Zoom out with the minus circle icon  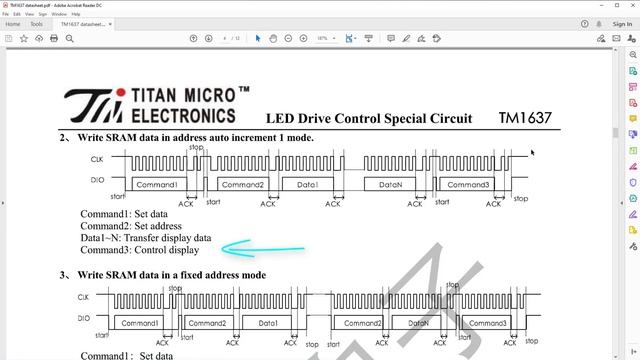point(288,38)
